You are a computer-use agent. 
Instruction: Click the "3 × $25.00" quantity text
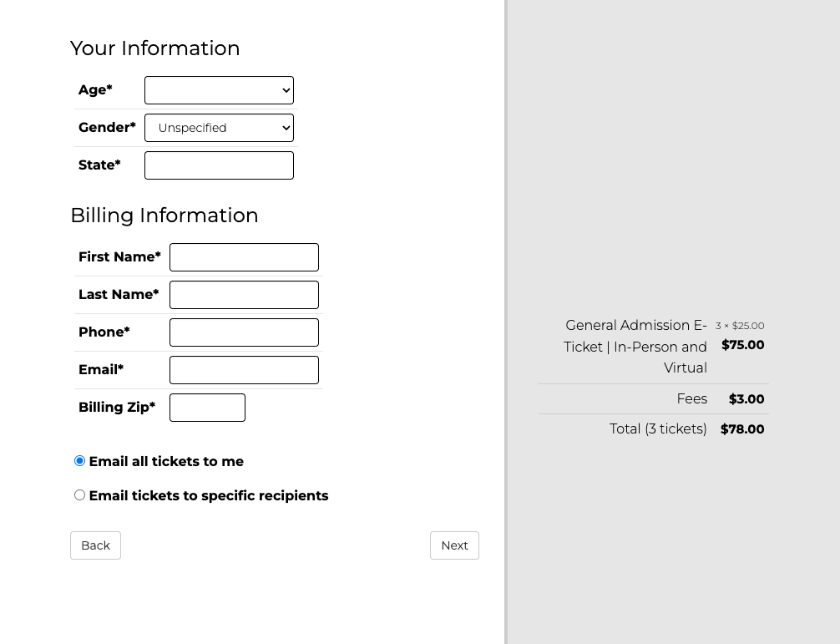[x=740, y=326]
